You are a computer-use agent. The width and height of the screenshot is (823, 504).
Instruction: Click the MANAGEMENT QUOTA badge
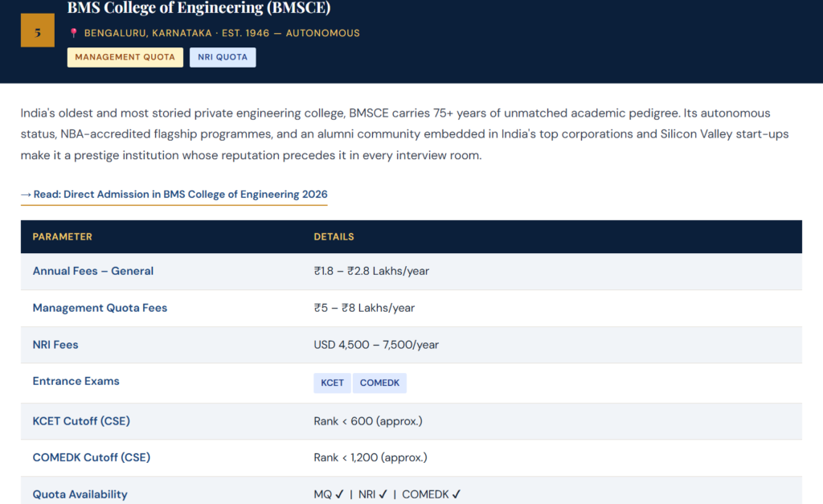coord(125,57)
